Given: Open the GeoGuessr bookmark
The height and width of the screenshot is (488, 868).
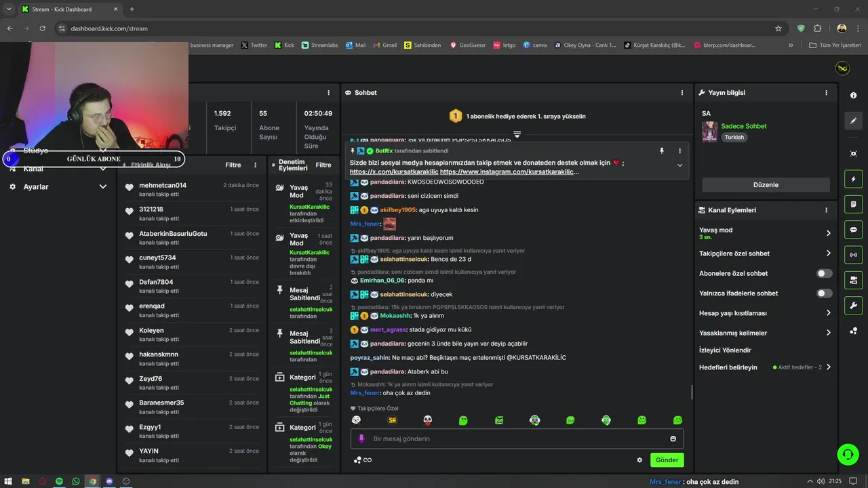Looking at the screenshot, I should coord(467,45).
